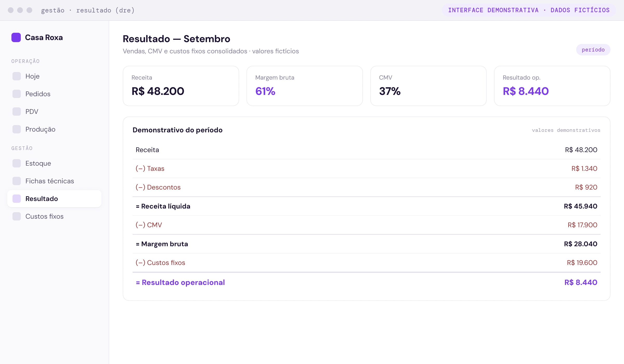Click the Demonstrativo do período heading
This screenshot has width=624, height=364.
point(178,130)
